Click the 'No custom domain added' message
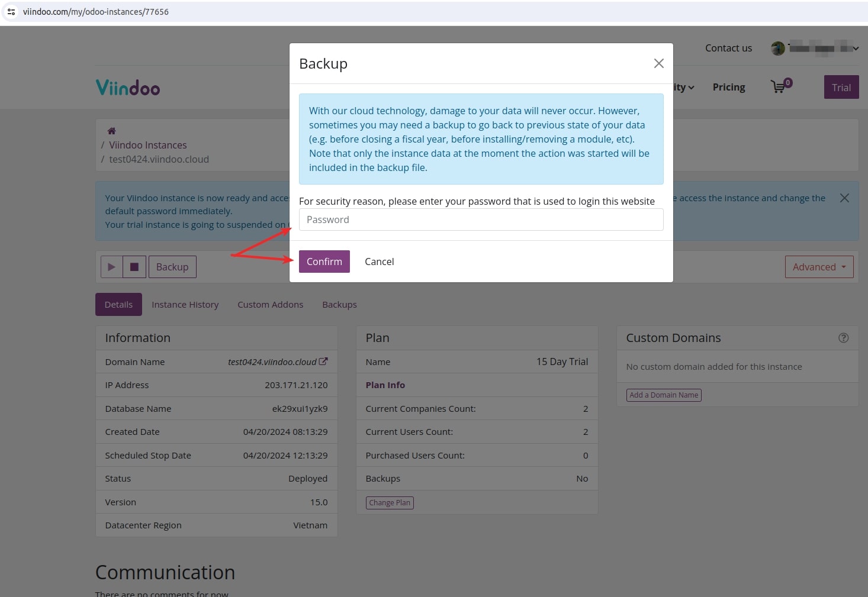Screen dimensions: 868x597 714,367
